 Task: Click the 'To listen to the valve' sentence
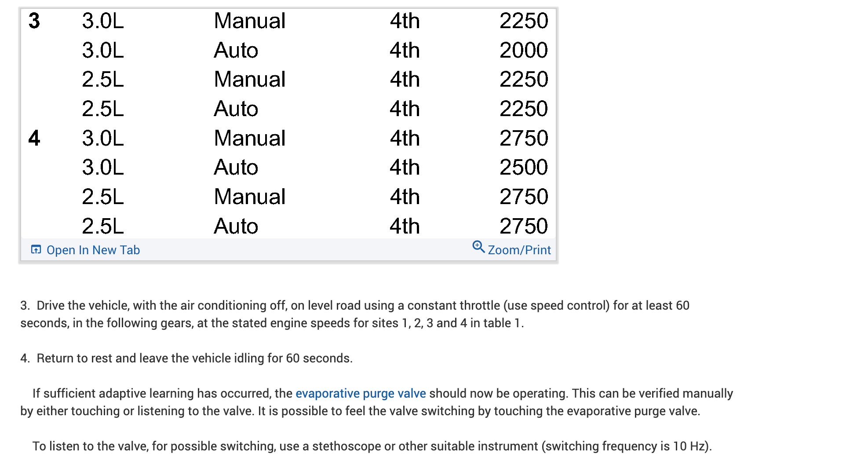pos(372,446)
